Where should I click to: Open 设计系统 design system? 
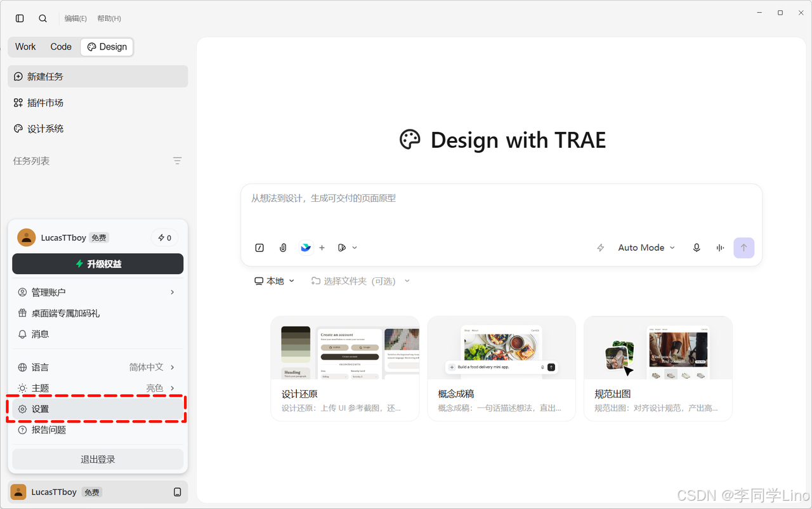click(98, 128)
